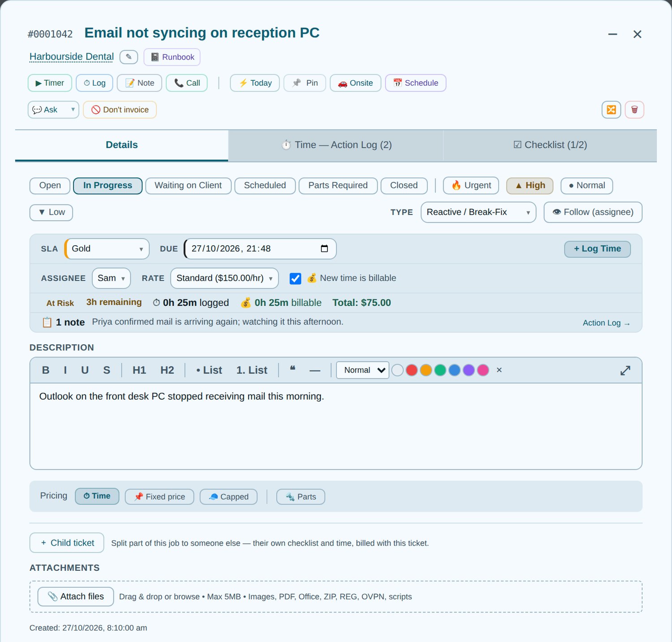Click into the description text area
The image size is (672, 642).
[x=336, y=426]
